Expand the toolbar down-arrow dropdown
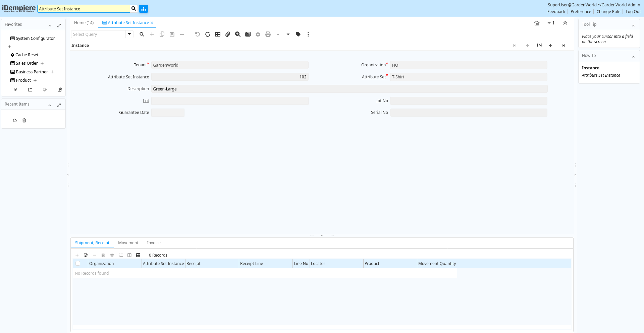 click(x=288, y=34)
